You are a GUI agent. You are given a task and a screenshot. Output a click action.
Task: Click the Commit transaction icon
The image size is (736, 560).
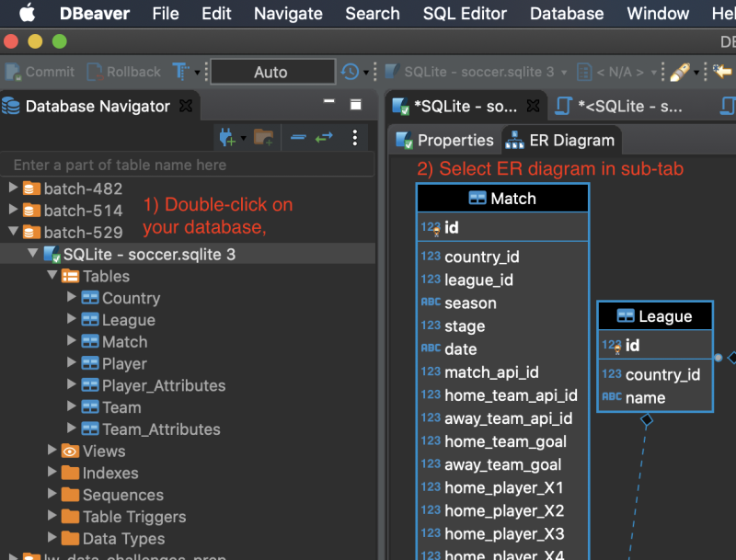[x=13, y=72]
